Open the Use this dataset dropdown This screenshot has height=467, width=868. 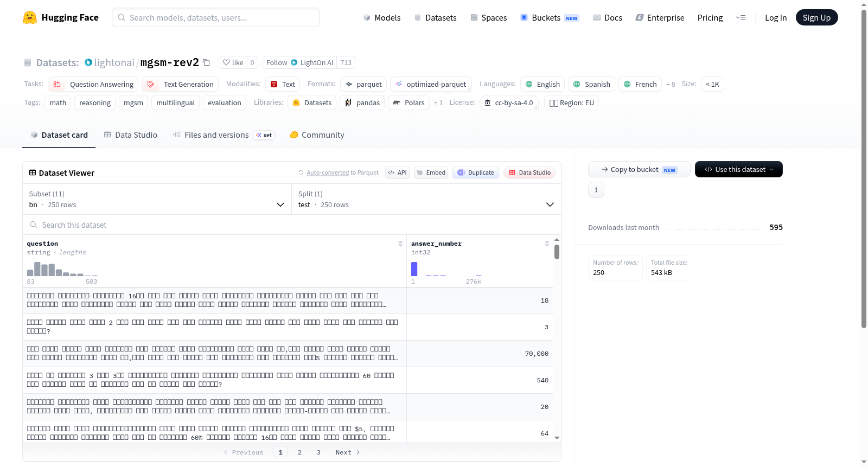[739, 169]
